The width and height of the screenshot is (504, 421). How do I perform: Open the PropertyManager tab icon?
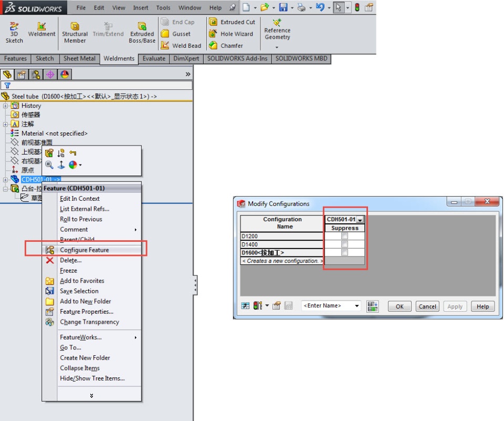click(22, 74)
